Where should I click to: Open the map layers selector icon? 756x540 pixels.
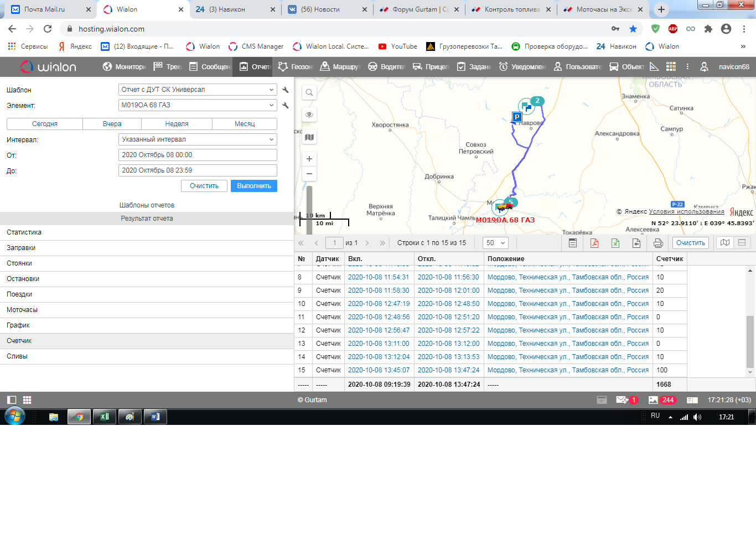tap(309, 137)
